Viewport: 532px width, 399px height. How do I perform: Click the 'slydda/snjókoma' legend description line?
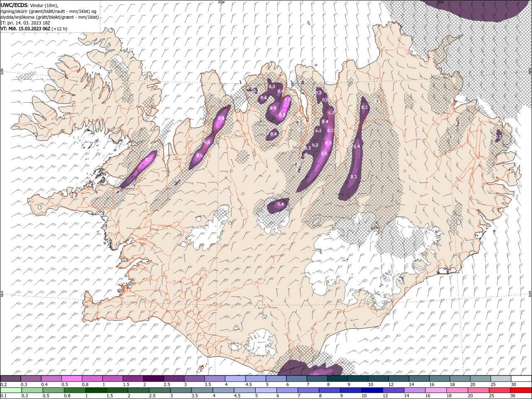(x=49, y=17)
